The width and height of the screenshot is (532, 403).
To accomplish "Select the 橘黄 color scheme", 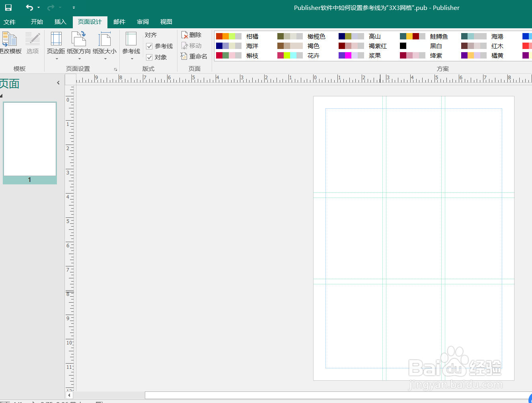I will 482,55.
